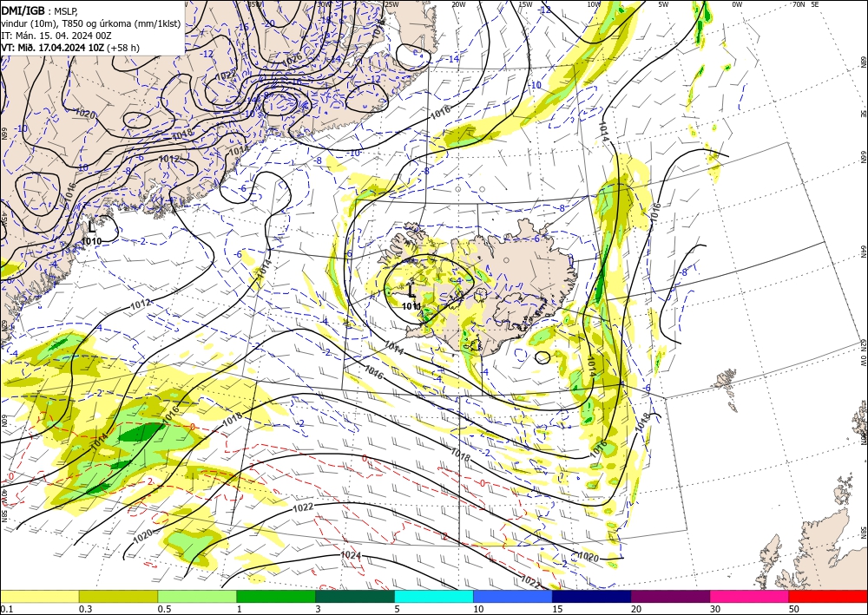Click the small closed isobar southeast of Iceland
The width and height of the screenshot is (868, 615).
[542, 357]
